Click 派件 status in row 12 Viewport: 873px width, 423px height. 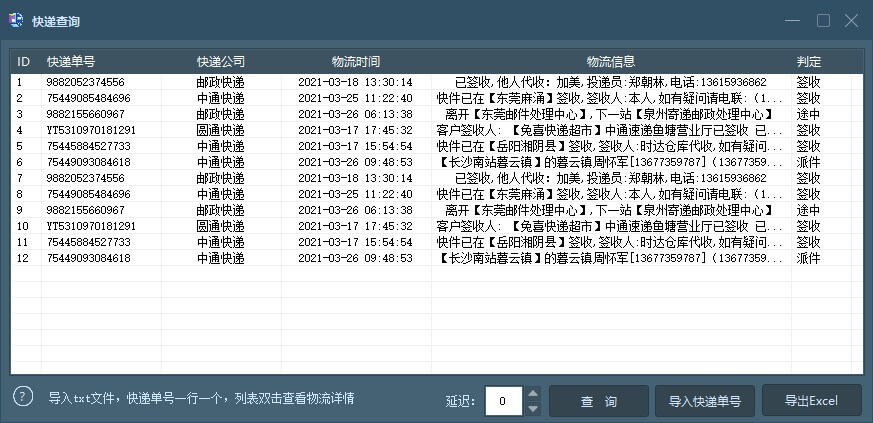tap(808, 259)
